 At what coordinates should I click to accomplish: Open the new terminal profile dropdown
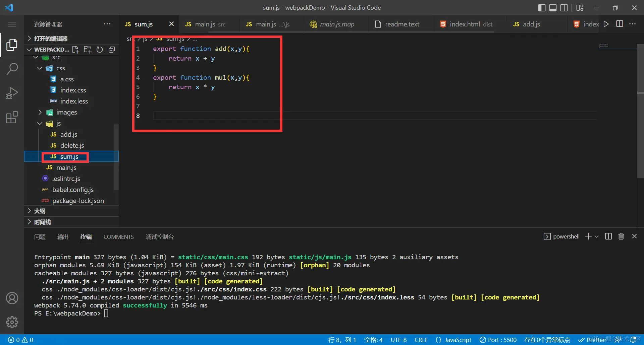[x=597, y=236]
